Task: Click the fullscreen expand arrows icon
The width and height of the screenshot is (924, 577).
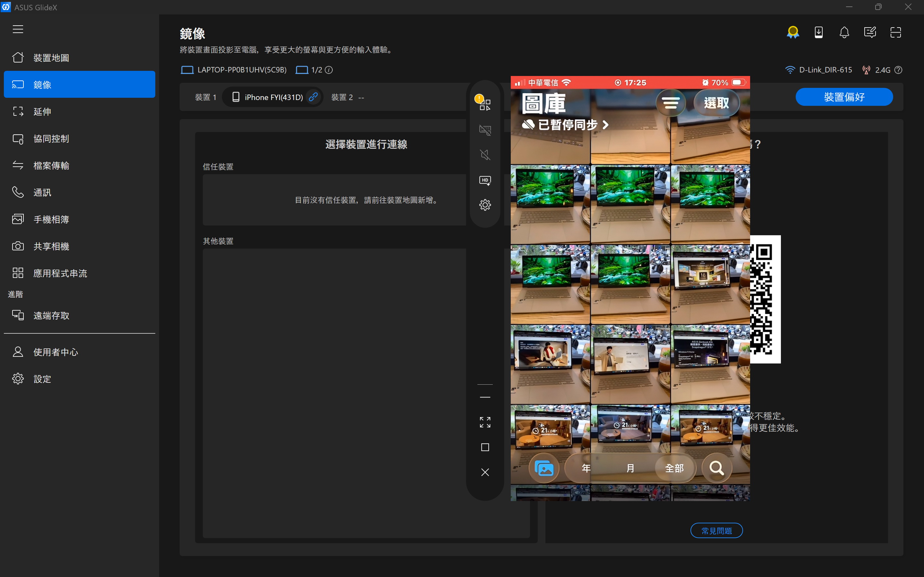Action: [x=485, y=422]
